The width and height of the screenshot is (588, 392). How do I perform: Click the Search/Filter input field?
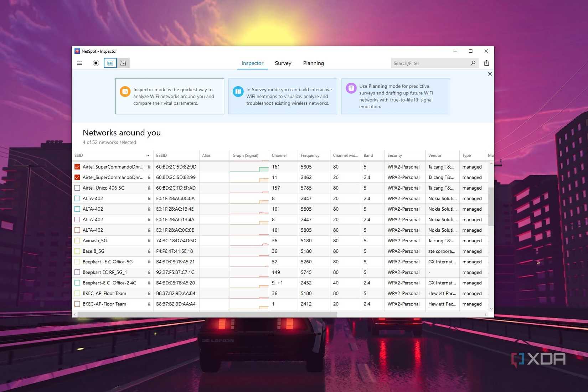[429, 63]
